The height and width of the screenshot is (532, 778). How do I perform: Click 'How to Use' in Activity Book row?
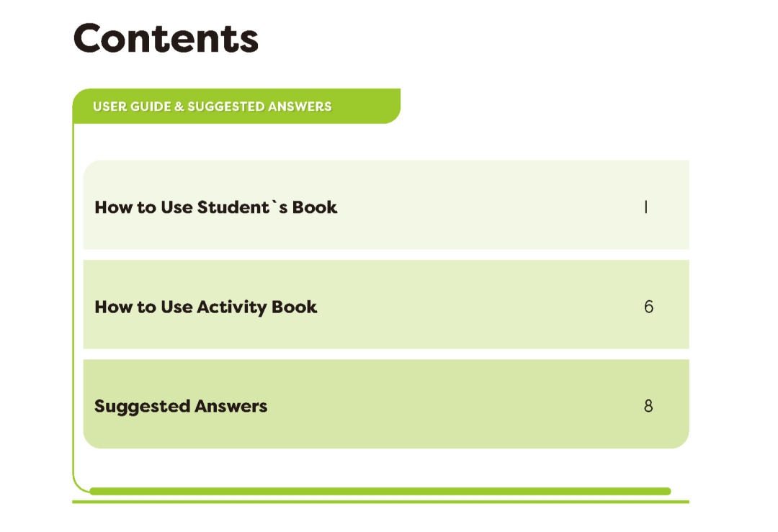143,307
